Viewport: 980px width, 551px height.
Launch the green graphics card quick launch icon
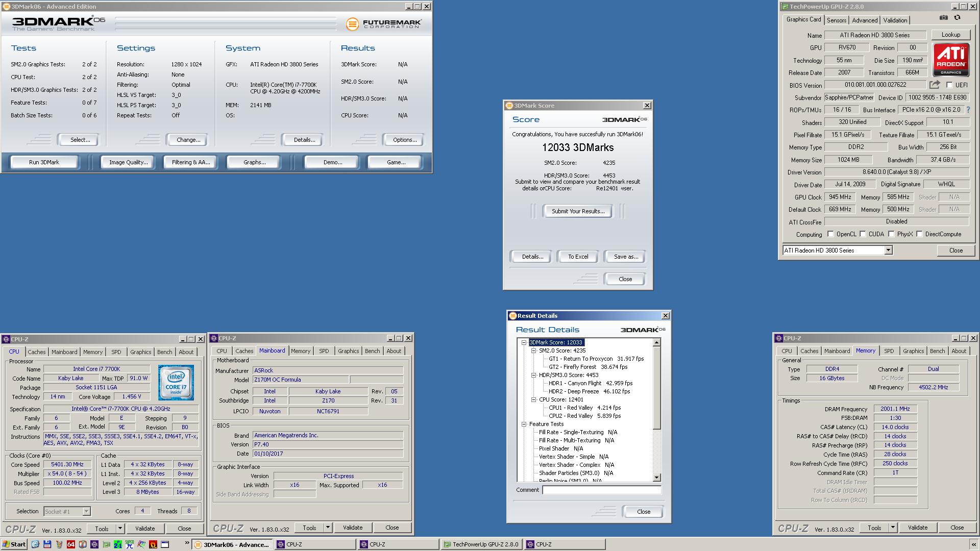[106, 544]
